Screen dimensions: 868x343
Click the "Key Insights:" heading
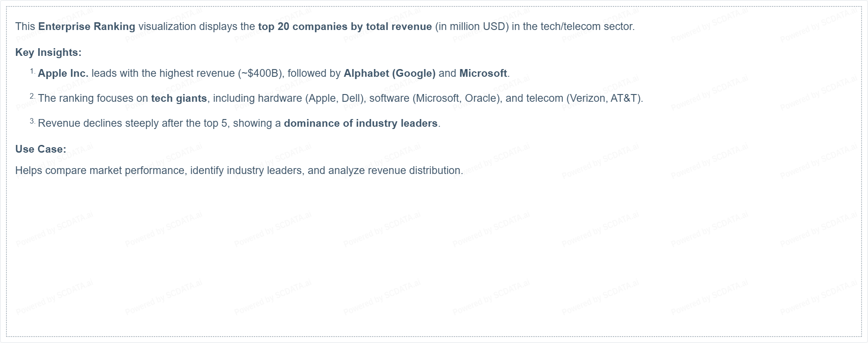pos(48,52)
